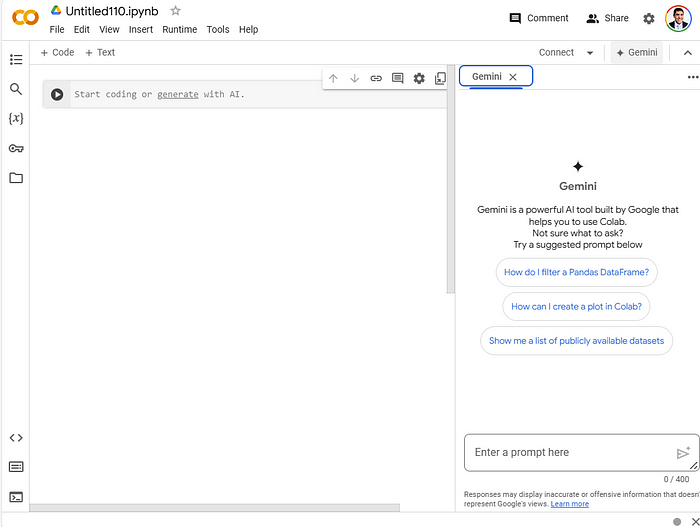Open the Insert menu
The height and width of the screenshot is (527, 700).
[x=141, y=29]
